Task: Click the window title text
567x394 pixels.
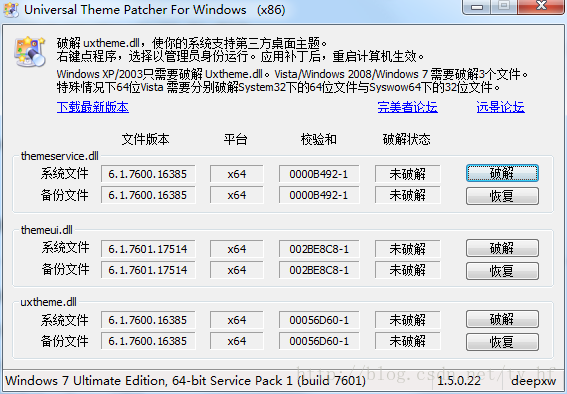Action: tap(155, 10)
